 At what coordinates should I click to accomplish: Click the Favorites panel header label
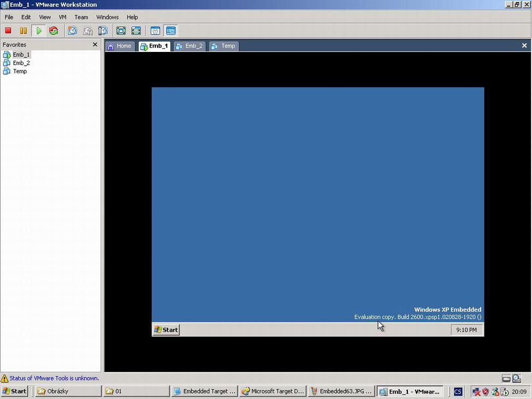pos(14,44)
